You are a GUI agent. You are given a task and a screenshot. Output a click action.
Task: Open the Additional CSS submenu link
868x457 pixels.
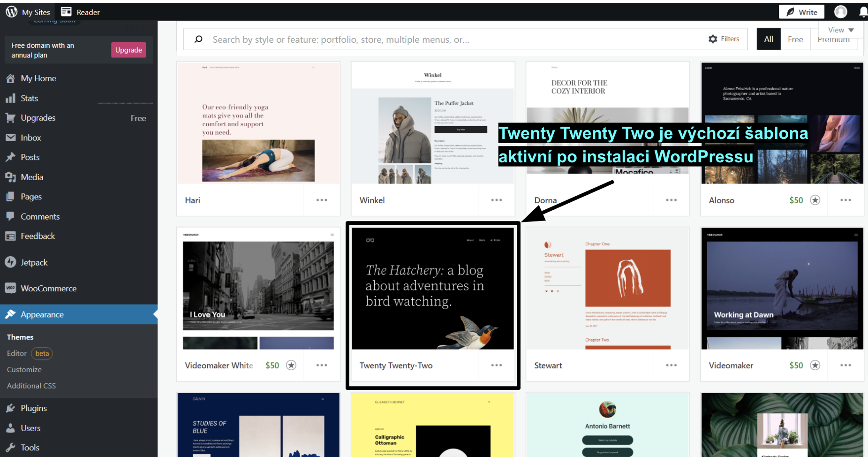pos(31,386)
